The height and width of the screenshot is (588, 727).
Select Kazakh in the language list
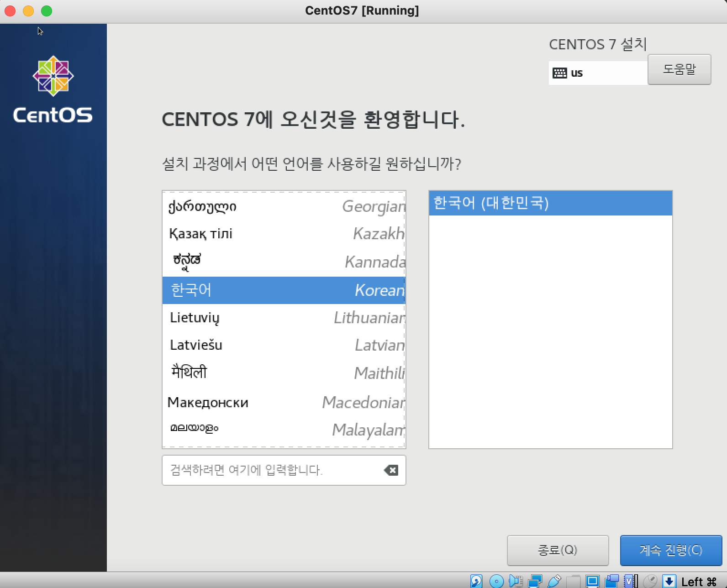pyautogui.click(x=284, y=234)
